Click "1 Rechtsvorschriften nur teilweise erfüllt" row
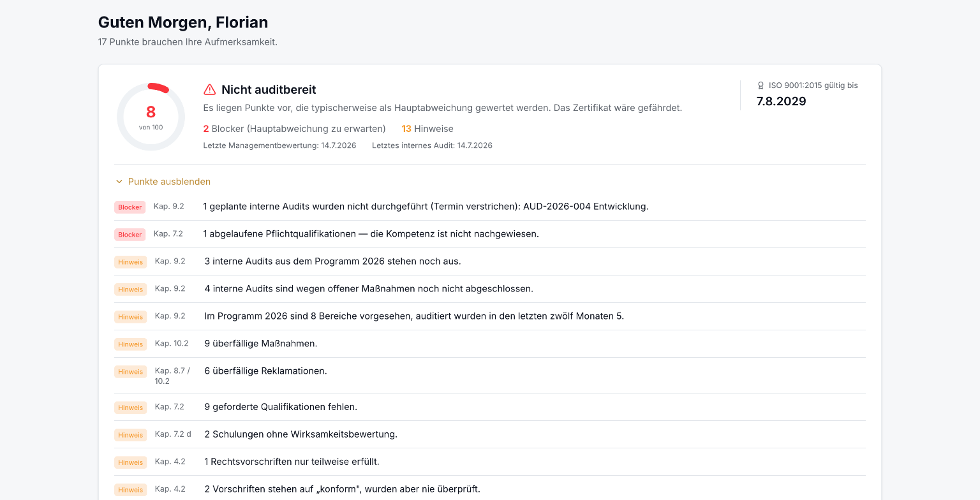The width and height of the screenshot is (980, 500). tap(490, 462)
